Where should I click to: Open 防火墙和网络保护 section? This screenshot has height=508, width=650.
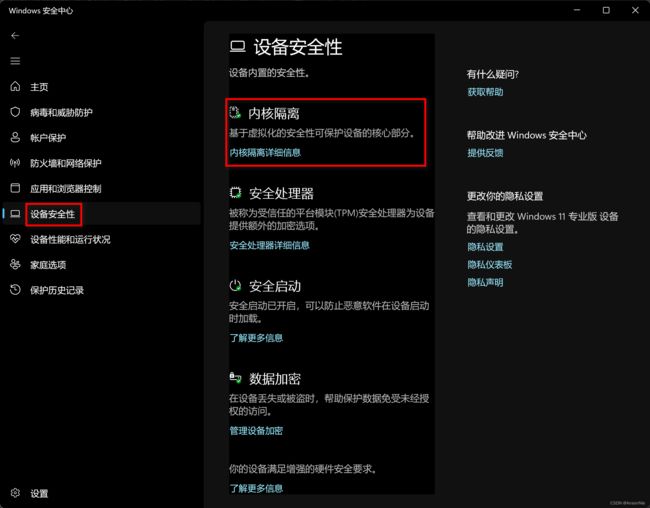coord(65,163)
